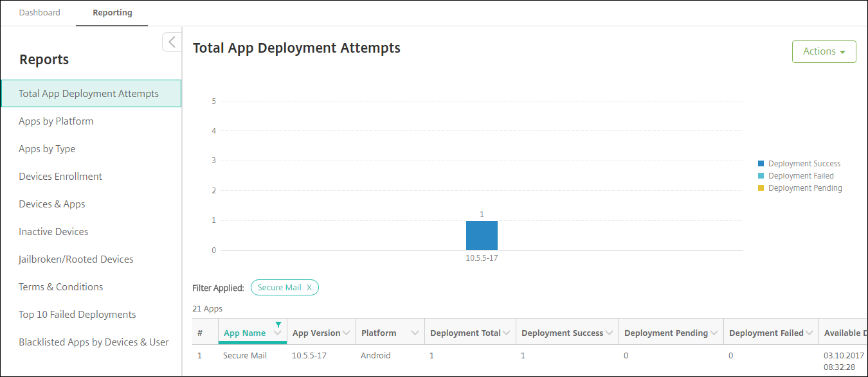Viewport: 868px width, 377px height.
Task: Remove the Secure Mail filter via X
Action: coord(309,288)
